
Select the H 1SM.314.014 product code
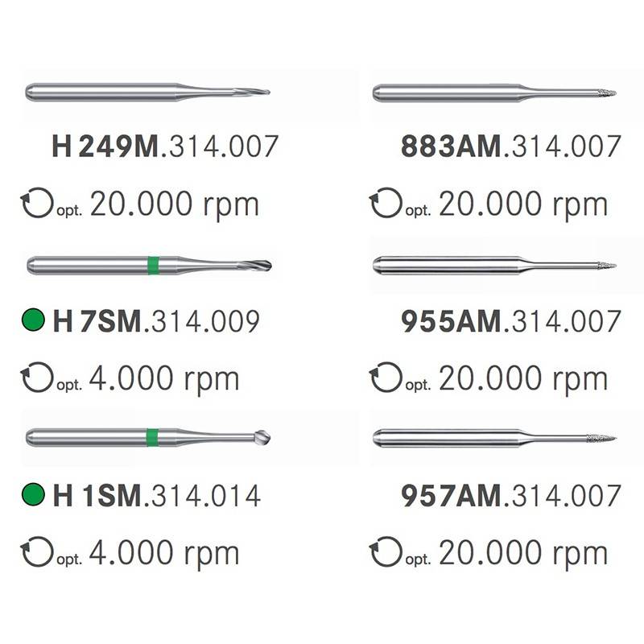156,494
